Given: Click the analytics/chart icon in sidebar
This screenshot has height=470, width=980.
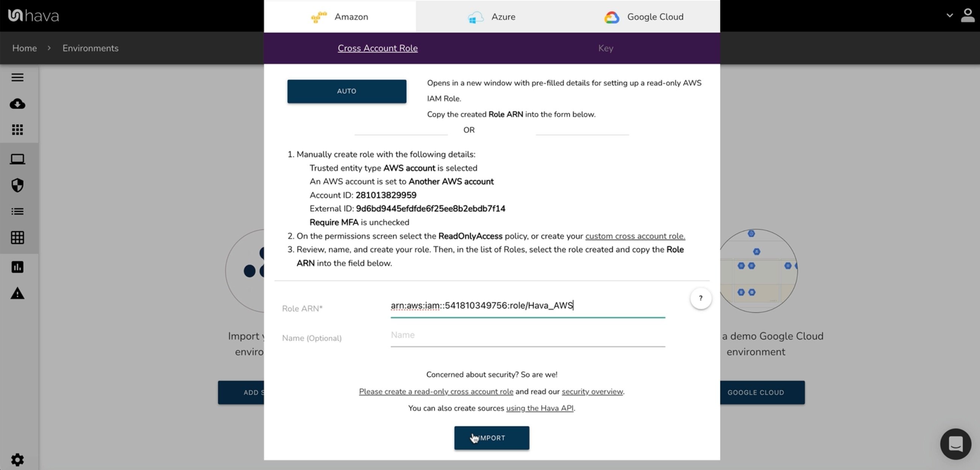Looking at the screenshot, I should tap(17, 266).
